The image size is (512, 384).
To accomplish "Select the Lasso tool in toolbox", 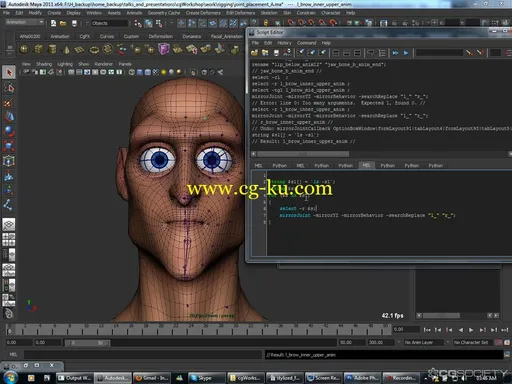I will 9,88.
